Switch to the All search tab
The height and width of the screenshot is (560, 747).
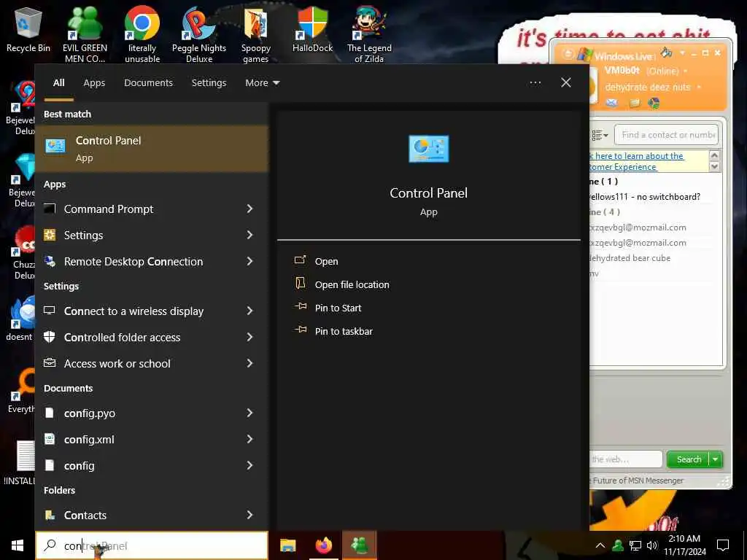point(58,83)
